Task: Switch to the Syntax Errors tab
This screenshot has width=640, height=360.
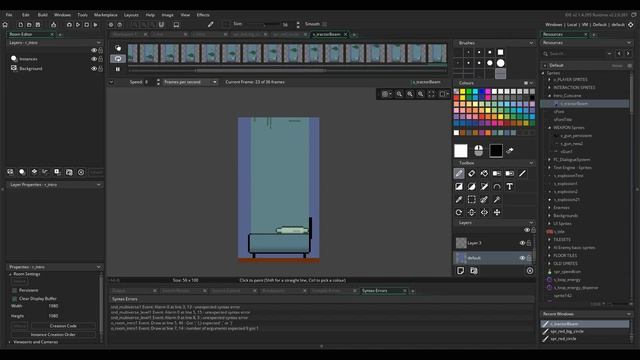Action: click(x=375, y=291)
